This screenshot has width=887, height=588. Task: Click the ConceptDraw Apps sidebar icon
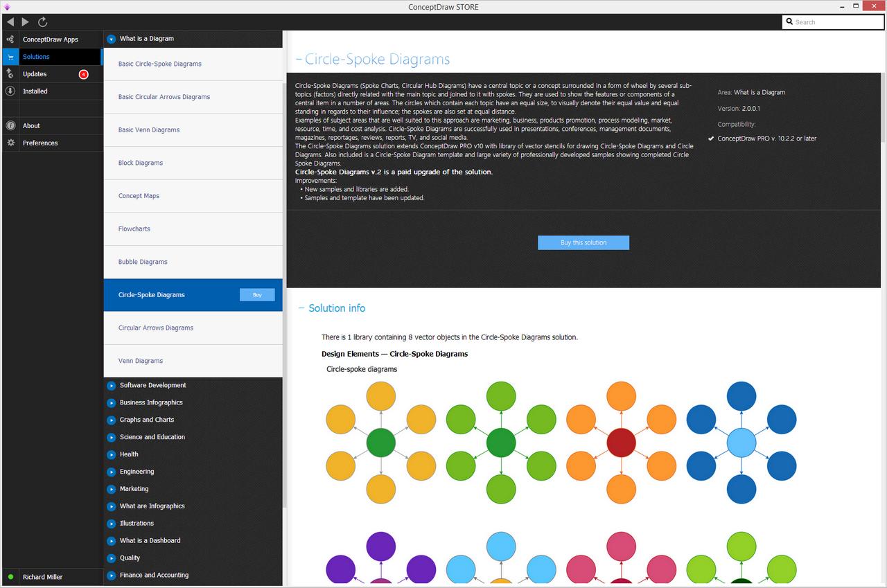10,39
